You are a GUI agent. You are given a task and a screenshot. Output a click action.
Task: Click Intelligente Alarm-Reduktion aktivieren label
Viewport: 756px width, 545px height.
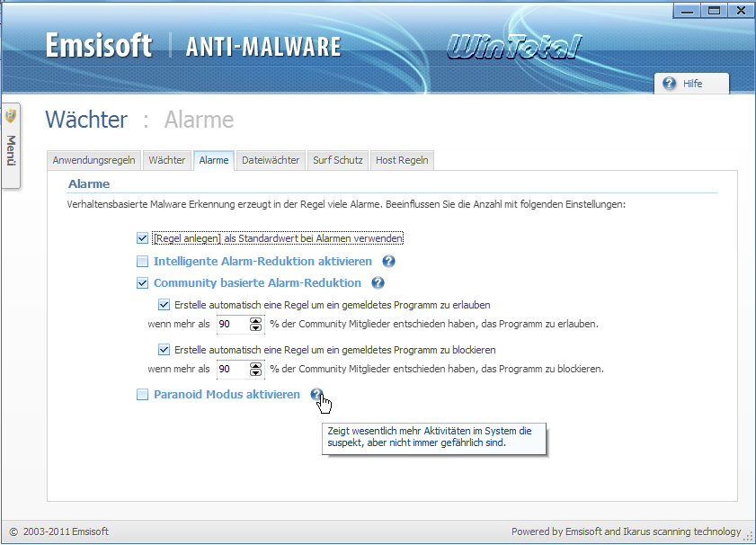click(x=262, y=262)
